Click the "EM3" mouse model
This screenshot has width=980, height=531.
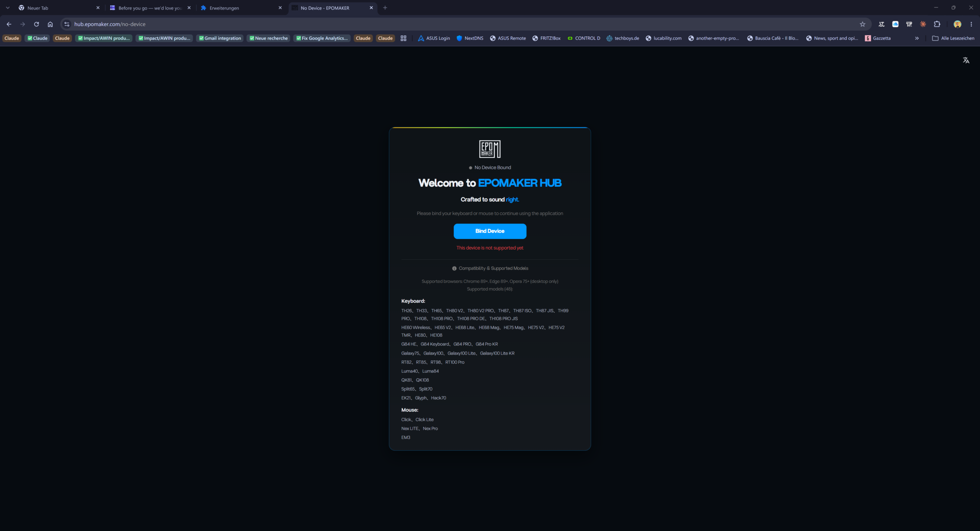pyautogui.click(x=406, y=438)
